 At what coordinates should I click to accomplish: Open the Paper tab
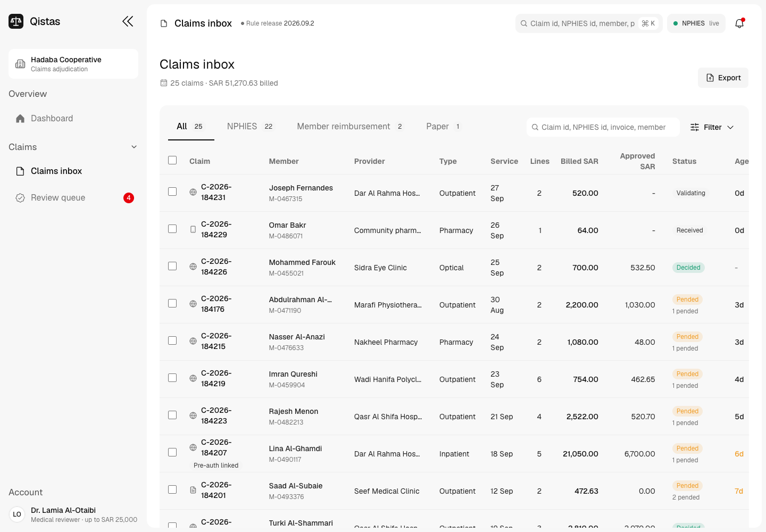click(x=444, y=127)
